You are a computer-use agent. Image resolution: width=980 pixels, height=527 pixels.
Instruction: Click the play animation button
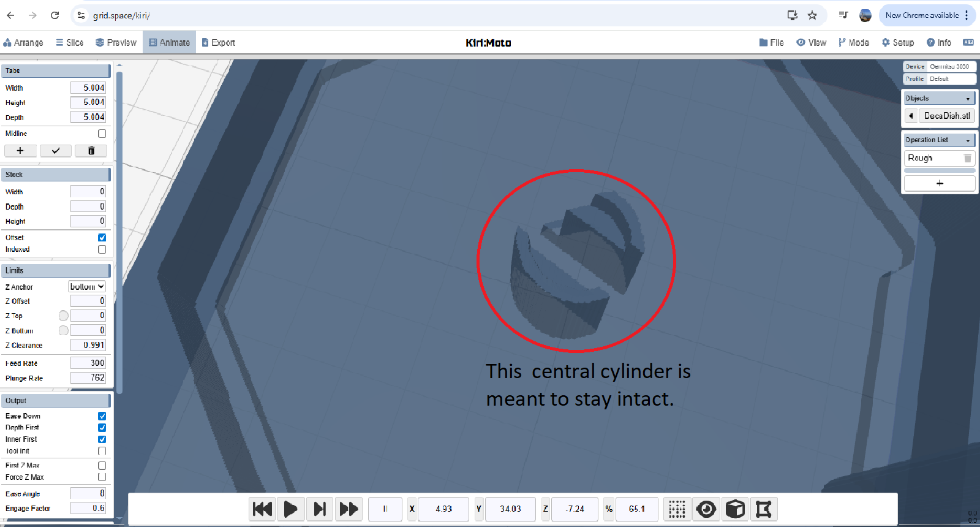pyautogui.click(x=290, y=509)
